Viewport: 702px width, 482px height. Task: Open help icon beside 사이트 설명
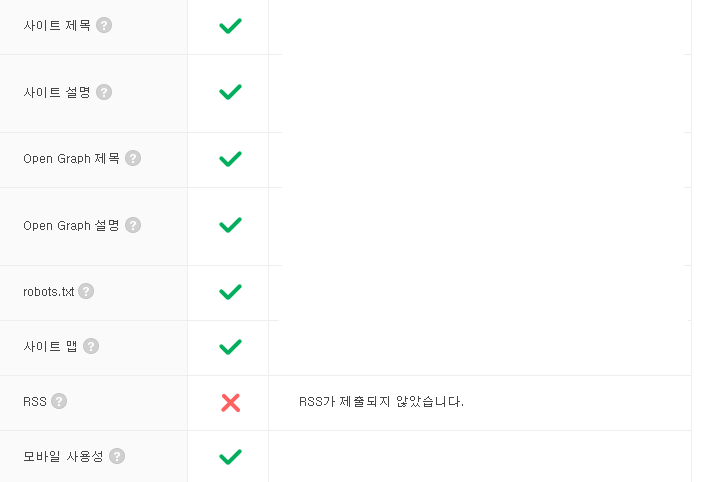(104, 92)
